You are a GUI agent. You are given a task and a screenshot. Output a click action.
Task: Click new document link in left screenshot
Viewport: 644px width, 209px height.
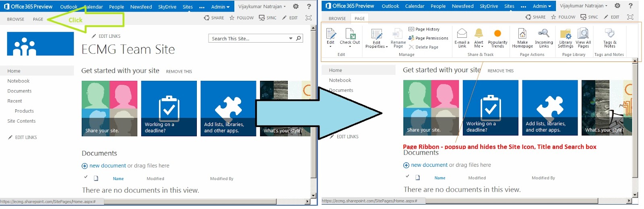pos(107,166)
